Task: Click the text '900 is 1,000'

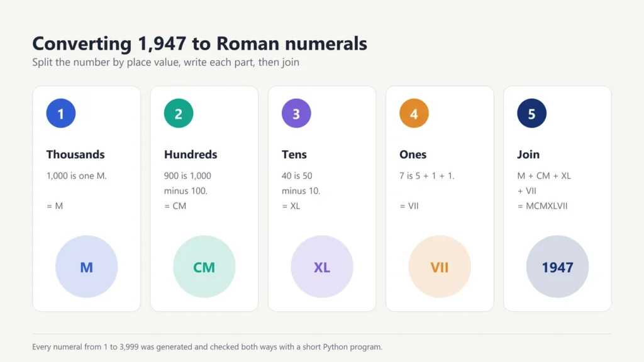Action: click(x=187, y=176)
